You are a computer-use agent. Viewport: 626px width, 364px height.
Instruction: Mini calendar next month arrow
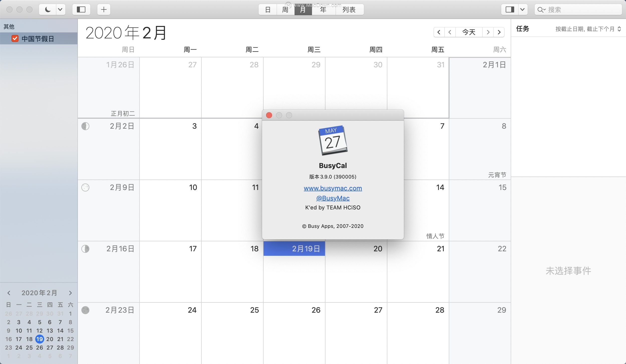[70, 293]
